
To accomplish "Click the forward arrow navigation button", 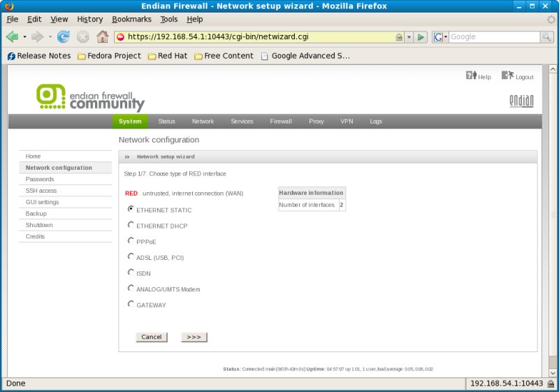I will click(38, 36).
